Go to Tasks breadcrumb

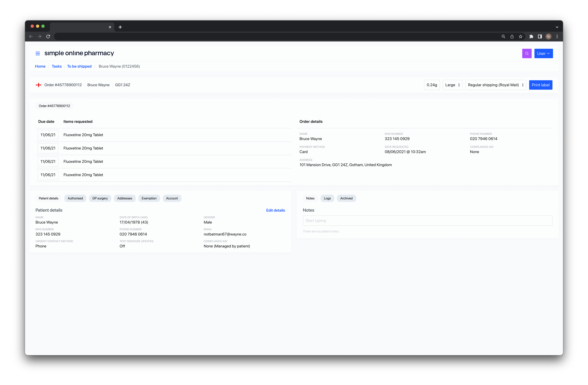click(57, 66)
